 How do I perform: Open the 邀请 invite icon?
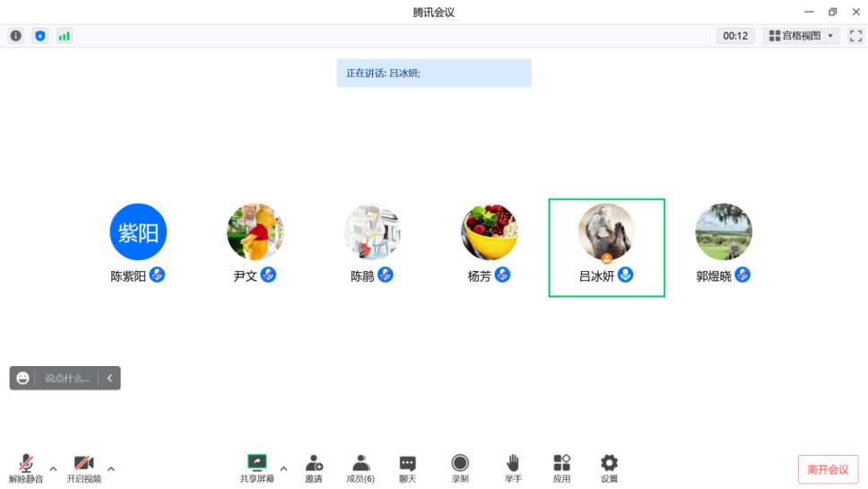coord(314,468)
